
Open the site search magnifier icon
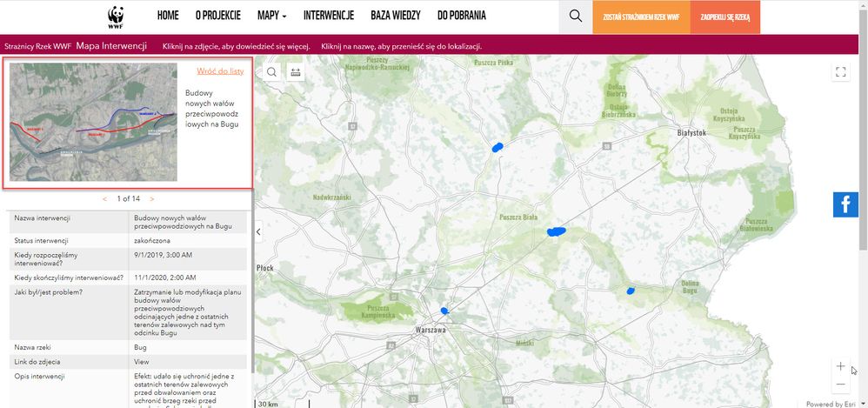tap(576, 17)
